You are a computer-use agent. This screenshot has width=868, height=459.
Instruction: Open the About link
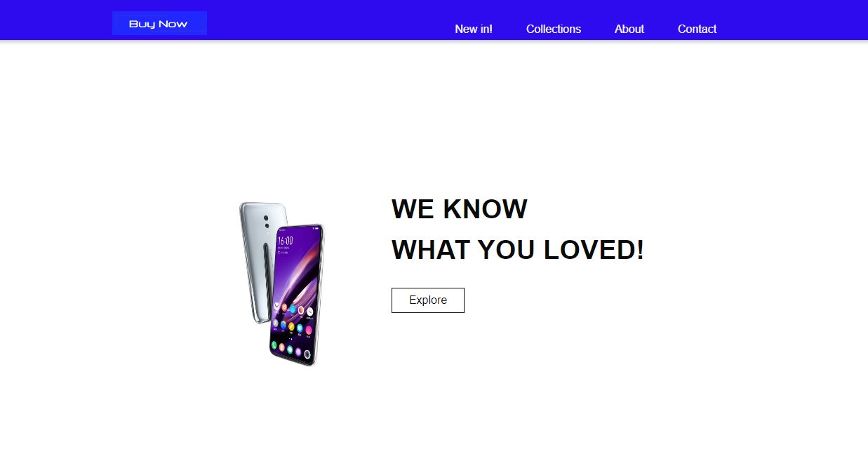629,29
